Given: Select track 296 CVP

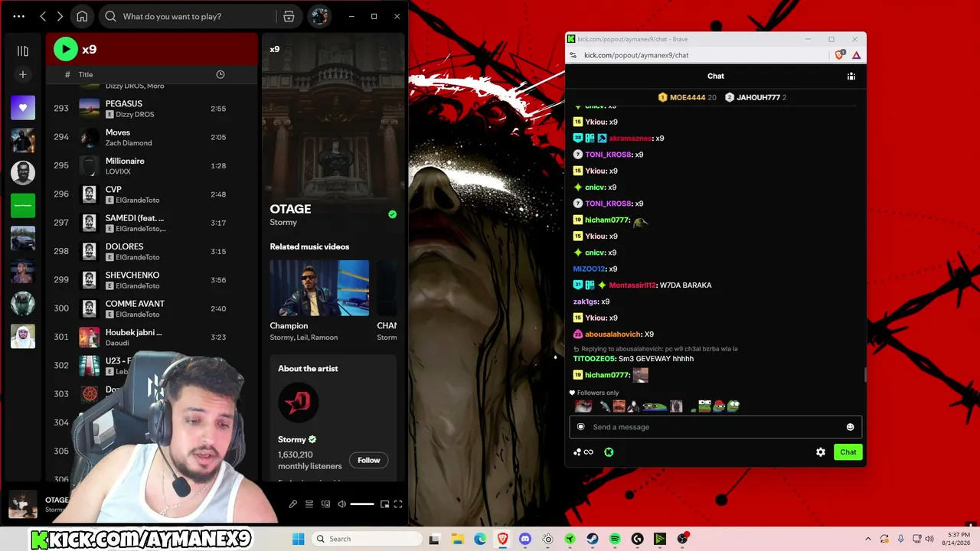Looking at the screenshot, I should (152, 194).
